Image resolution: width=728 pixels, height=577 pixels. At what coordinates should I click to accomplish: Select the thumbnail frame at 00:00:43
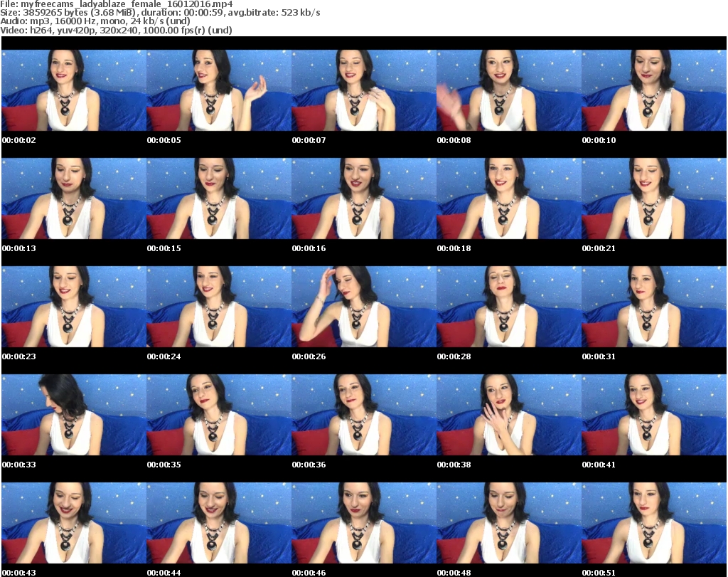tap(74, 523)
